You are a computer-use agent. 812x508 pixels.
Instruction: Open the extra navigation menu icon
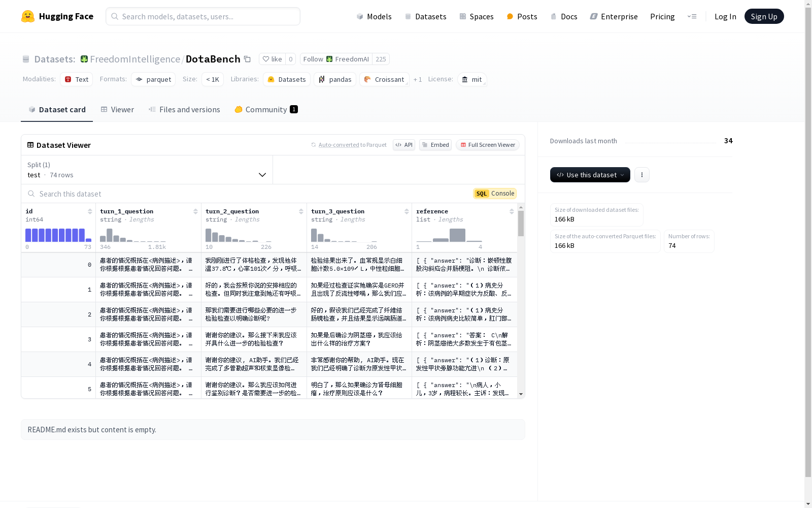click(x=692, y=16)
